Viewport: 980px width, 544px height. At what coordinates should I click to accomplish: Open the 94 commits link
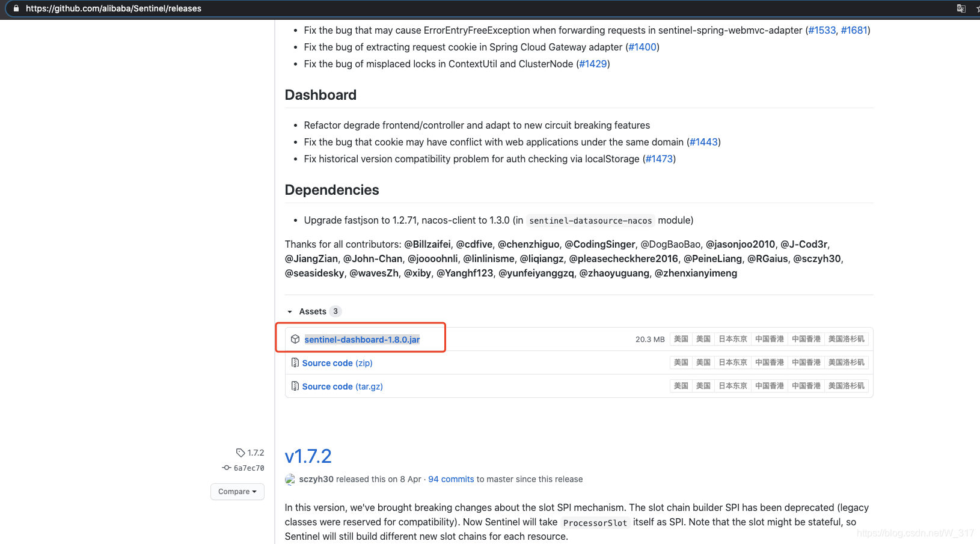(451, 479)
